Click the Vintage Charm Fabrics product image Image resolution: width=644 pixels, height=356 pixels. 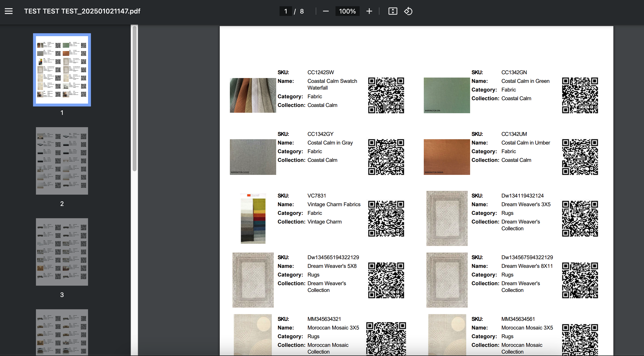click(x=253, y=218)
